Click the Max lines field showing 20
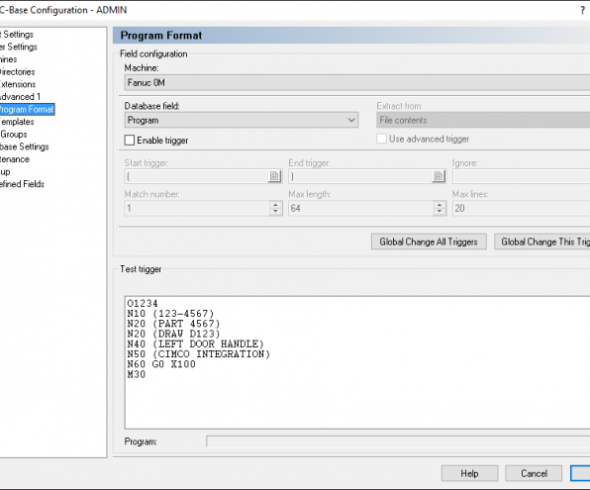Screen dimensions: 590x490 [x=521, y=208]
